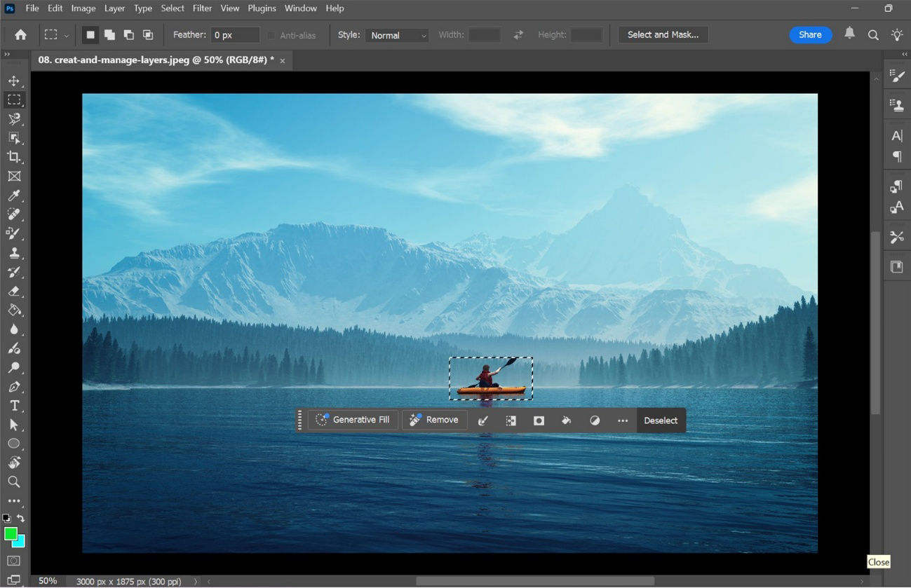Switch to Add to selection mode
Viewport: 911px width, 588px height.
tap(109, 34)
